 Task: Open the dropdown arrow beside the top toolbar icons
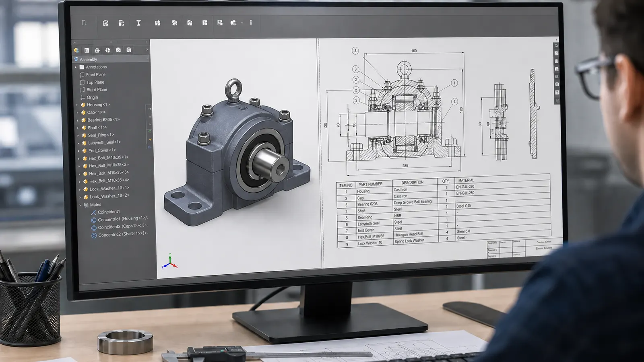242,23
